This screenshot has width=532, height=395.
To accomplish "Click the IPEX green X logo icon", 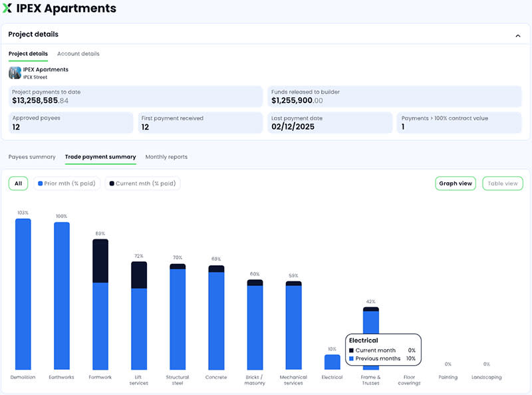I will pos(7,8).
